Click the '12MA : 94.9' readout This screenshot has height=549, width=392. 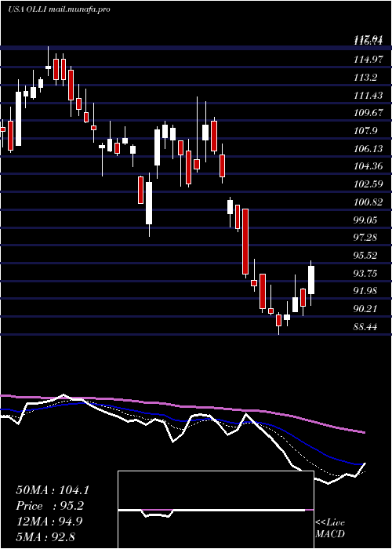49,522
